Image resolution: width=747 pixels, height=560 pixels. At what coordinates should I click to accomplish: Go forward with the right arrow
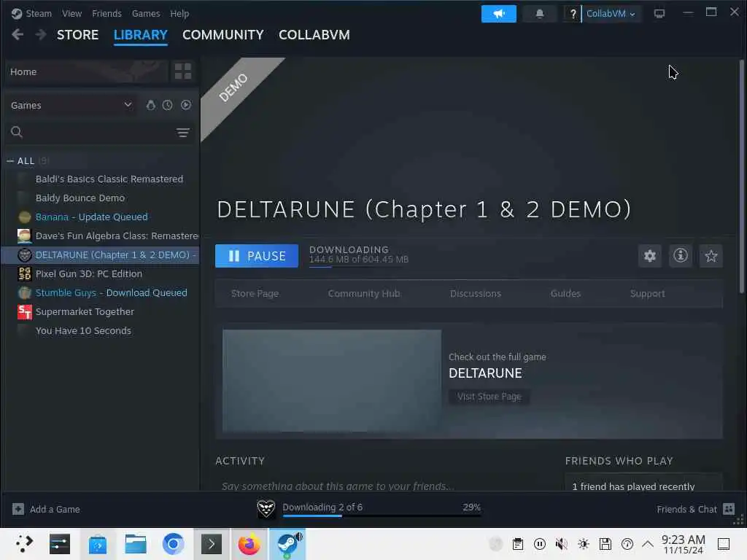pos(41,35)
